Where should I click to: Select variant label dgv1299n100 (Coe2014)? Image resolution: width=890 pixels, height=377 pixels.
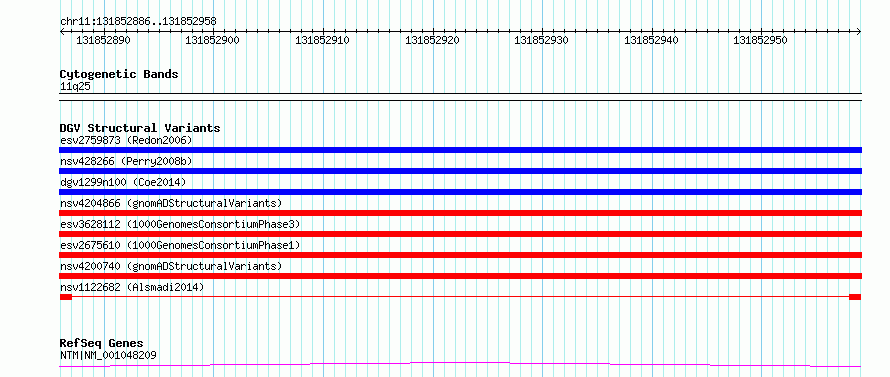(x=123, y=182)
